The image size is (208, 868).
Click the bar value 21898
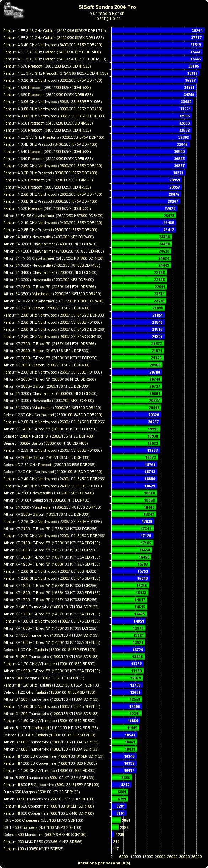point(158,308)
